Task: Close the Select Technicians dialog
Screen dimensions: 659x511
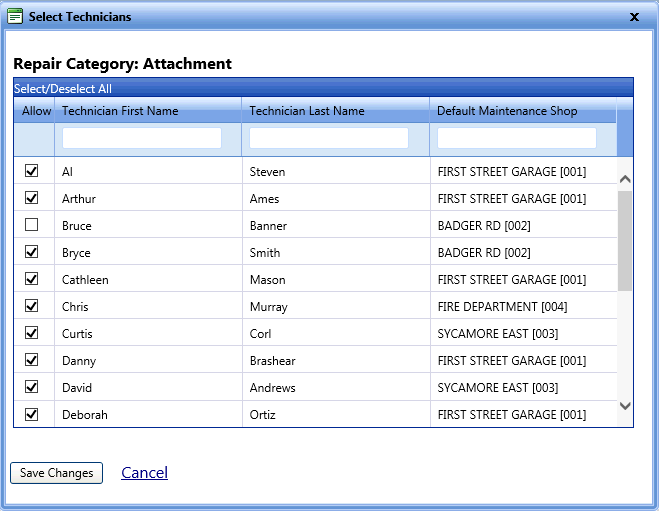Action: coord(634,17)
